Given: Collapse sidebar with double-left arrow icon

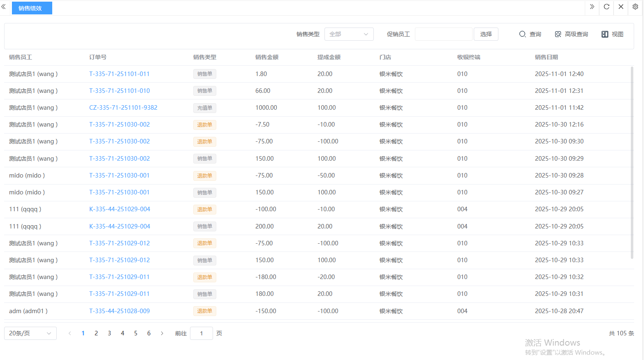Looking at the screenshot, I should [4, 7].
